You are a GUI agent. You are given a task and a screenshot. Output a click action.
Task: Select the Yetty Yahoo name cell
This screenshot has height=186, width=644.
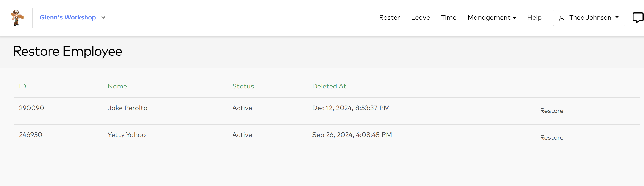pos(127,135)
